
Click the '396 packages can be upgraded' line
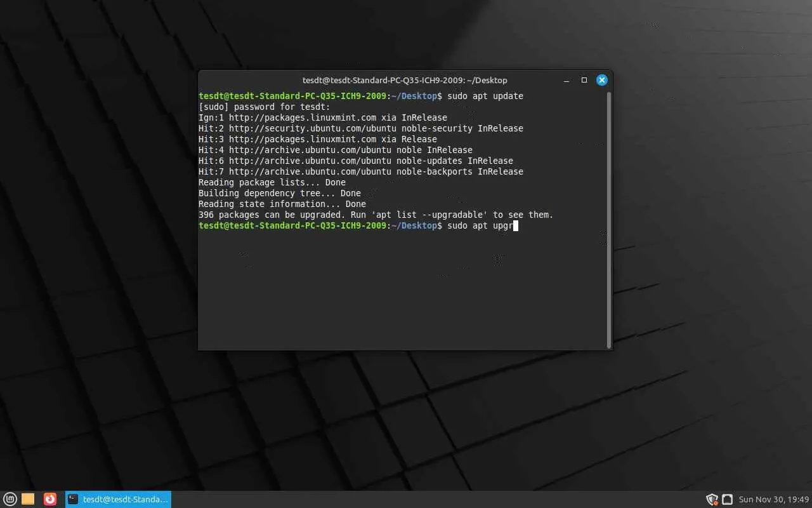click(376, 215)
